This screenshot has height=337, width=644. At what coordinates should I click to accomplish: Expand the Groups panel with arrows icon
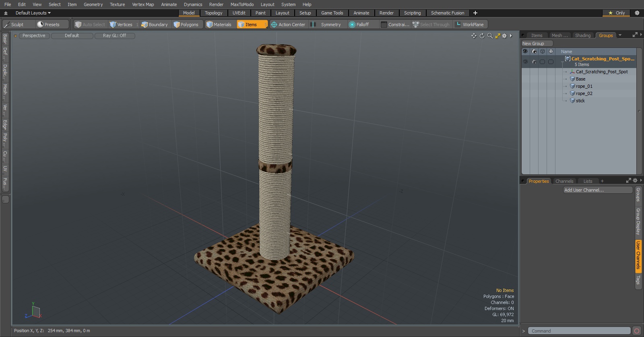click(635, 35)
